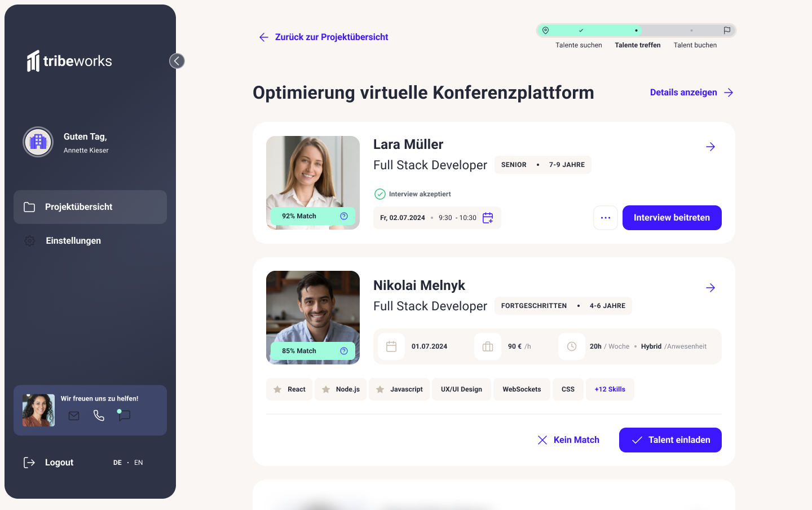Click the phone icon in help box

pyautogui.click(x=99, y=416)
